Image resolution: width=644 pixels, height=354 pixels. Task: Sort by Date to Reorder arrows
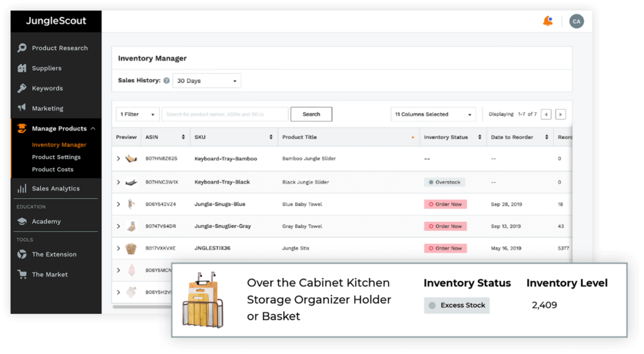click(547, 137)
